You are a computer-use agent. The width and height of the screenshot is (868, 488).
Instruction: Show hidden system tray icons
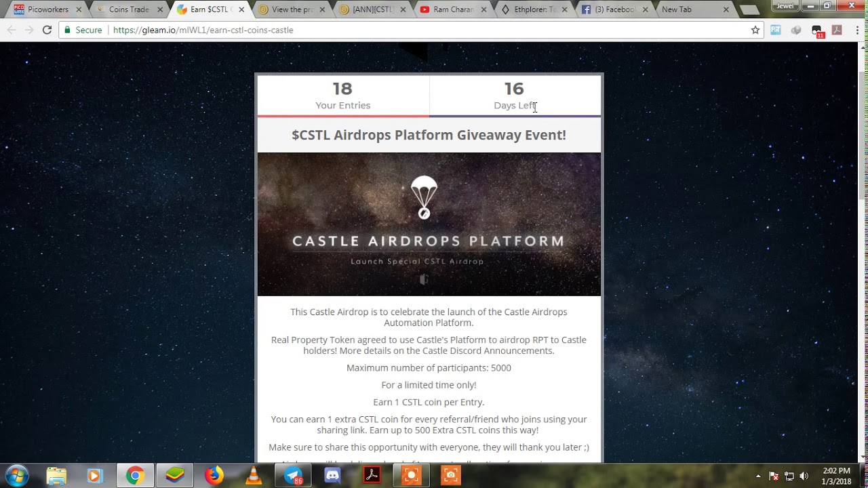(758, 476)
